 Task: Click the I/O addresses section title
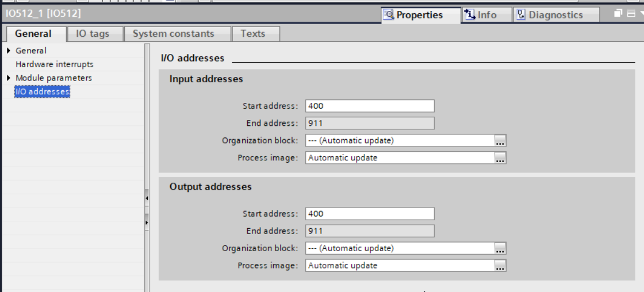pos(193,58)
